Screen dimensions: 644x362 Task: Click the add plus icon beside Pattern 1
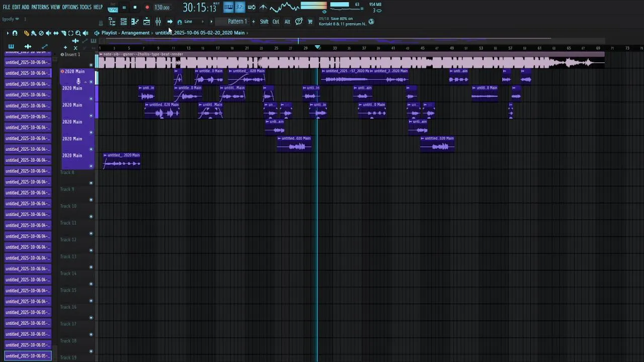point(254,22)
